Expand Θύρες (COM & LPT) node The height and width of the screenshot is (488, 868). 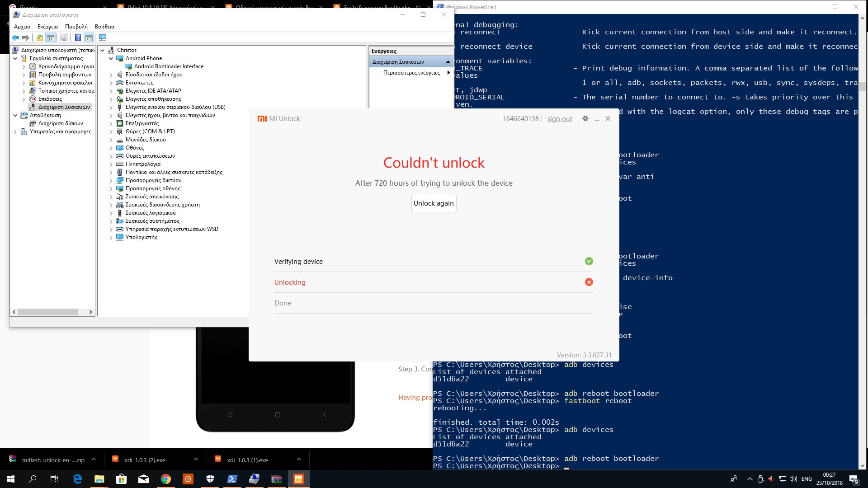tap(111, 131)
